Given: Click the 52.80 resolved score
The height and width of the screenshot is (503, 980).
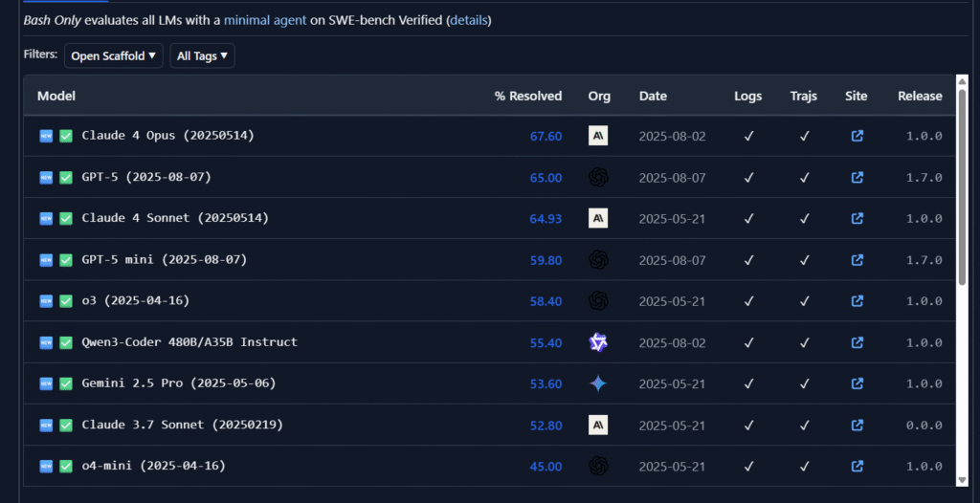Looking at the screenshot, I should (x=546, y=426).
